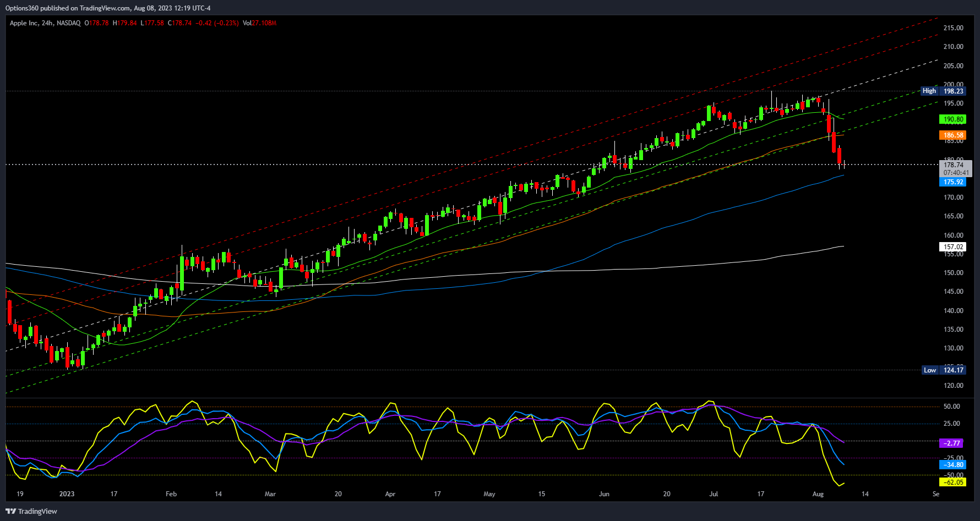The height and width of the screenshot is (521, 980).
Task: Click the 140.00 price axis label
Action: pos(954,310)
